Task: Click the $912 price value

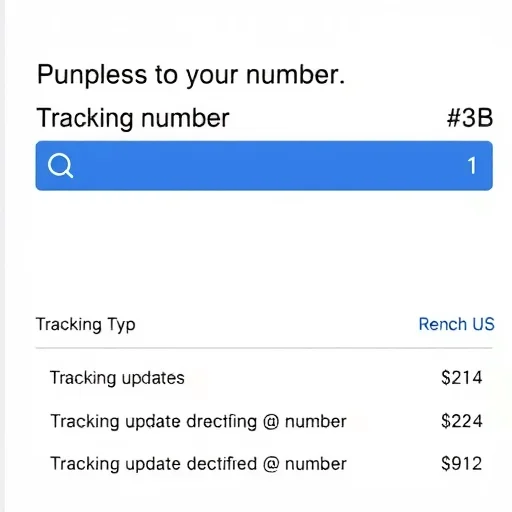Action: click(x=462, y=464)
